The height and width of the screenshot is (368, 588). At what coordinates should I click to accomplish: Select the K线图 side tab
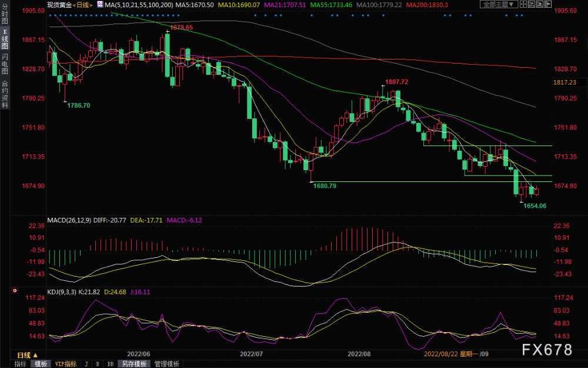click(5, 39)
